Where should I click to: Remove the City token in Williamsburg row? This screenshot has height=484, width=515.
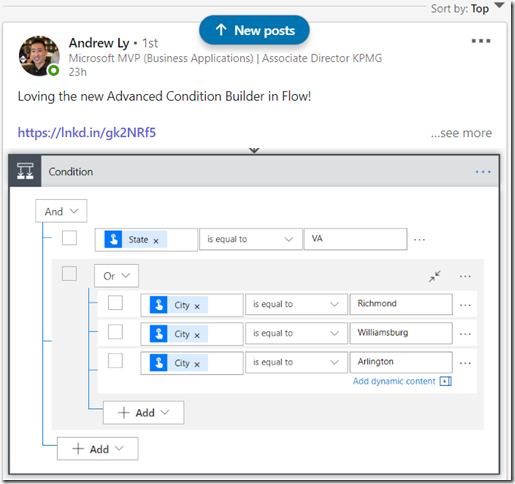coord(197,335)
